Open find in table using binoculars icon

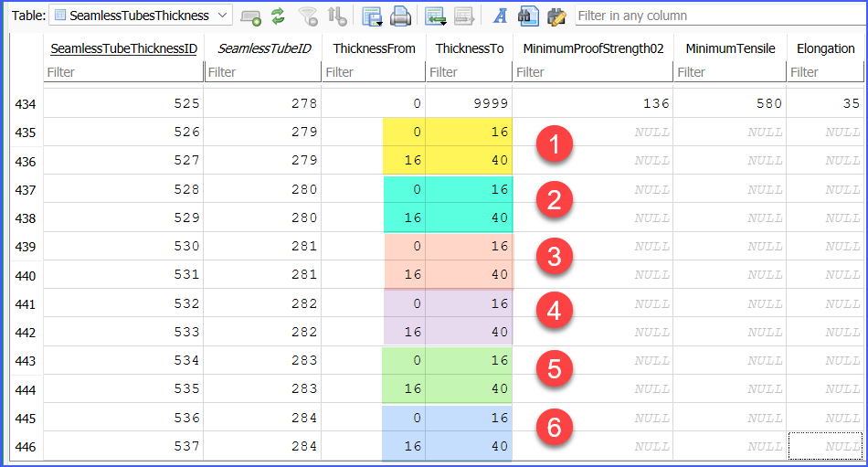click(x=528, y=16)
